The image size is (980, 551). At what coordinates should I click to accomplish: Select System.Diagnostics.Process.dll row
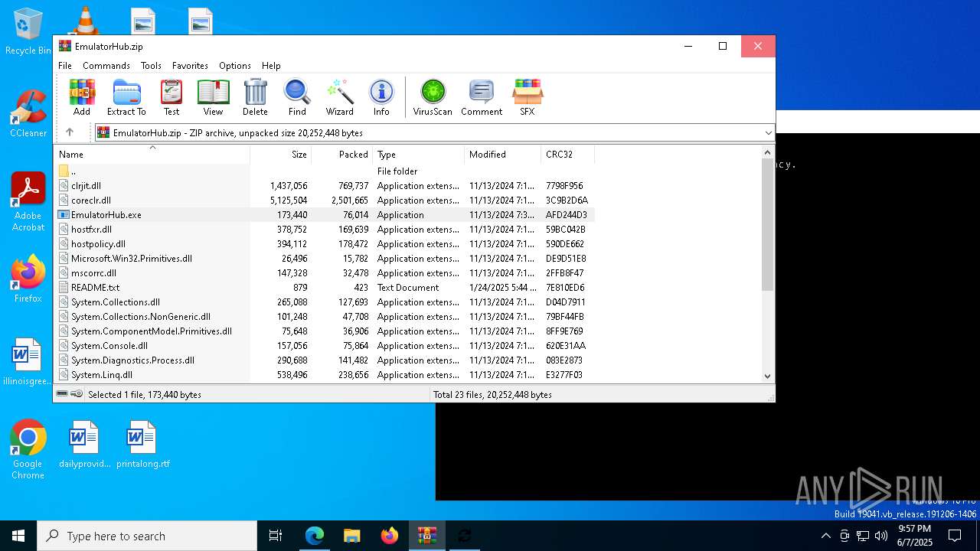click(x=325, y=360)
